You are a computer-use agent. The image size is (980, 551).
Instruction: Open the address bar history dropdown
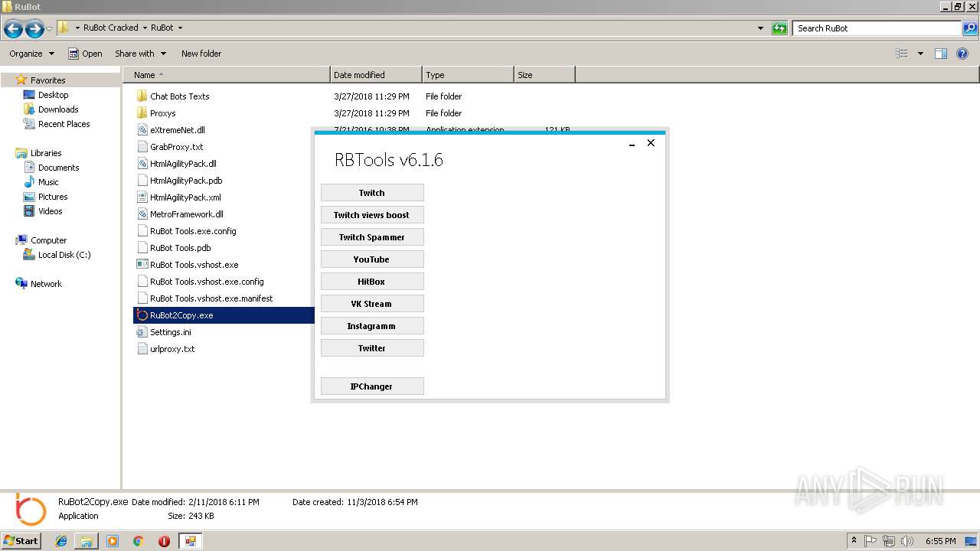pyautogui.click(x=760, y=28)
